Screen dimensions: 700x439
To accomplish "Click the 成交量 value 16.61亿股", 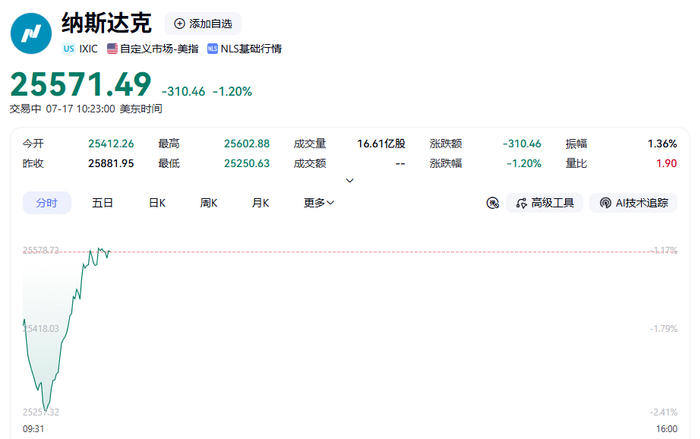I will [381, 144].
